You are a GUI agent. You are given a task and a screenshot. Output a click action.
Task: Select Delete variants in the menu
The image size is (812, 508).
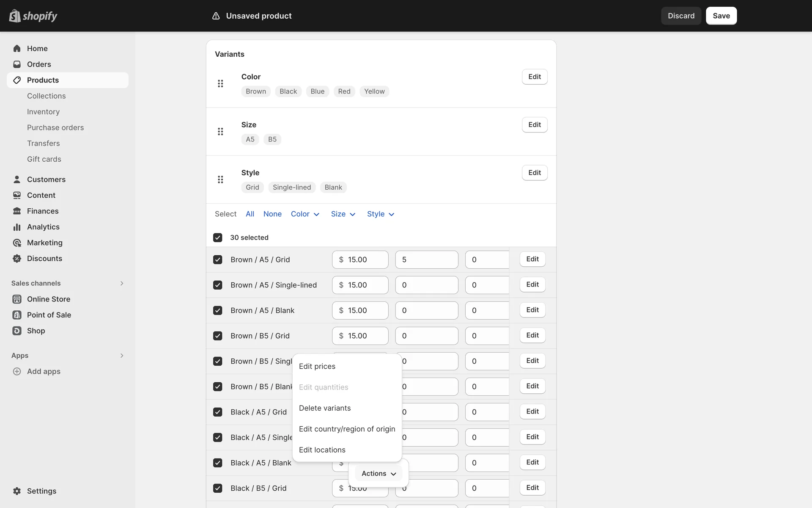coord(325,408)
